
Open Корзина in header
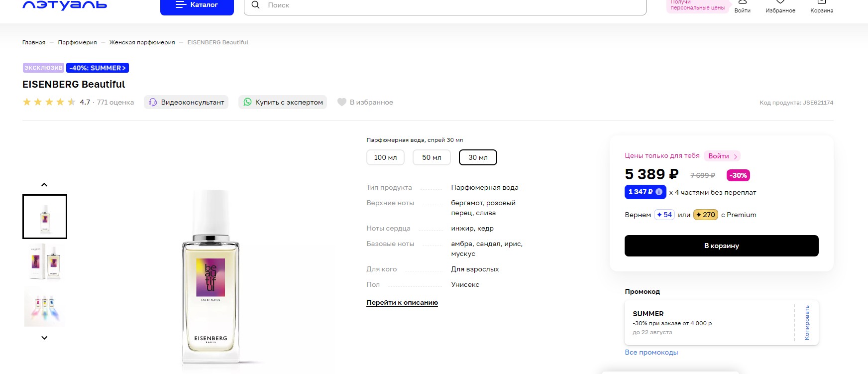tap(822, 7)
